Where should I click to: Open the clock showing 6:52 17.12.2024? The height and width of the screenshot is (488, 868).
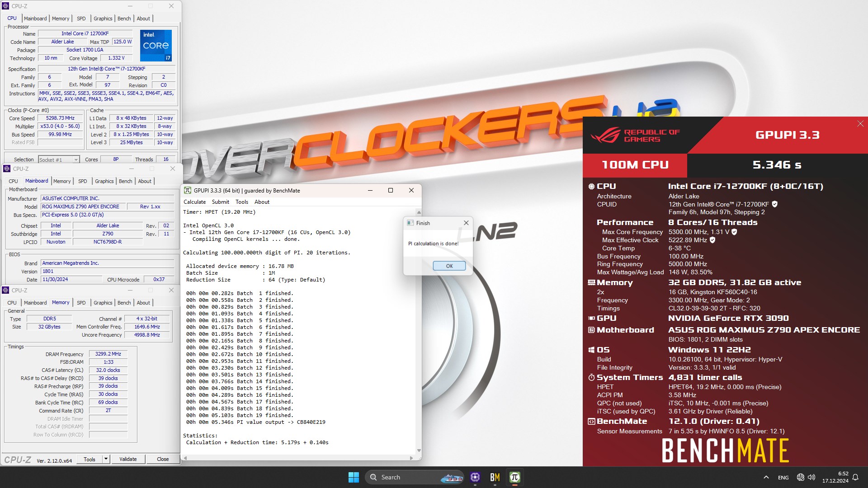coord(835,477)
